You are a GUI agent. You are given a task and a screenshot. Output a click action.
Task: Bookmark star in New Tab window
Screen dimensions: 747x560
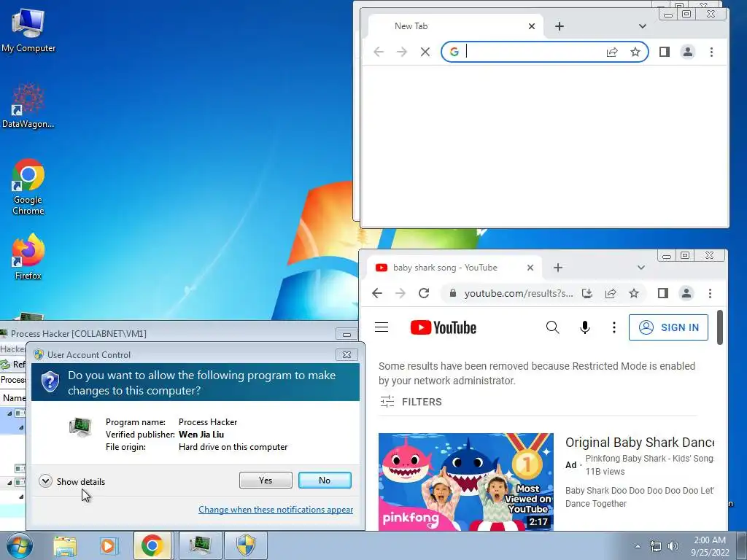(x=635, y=52)
